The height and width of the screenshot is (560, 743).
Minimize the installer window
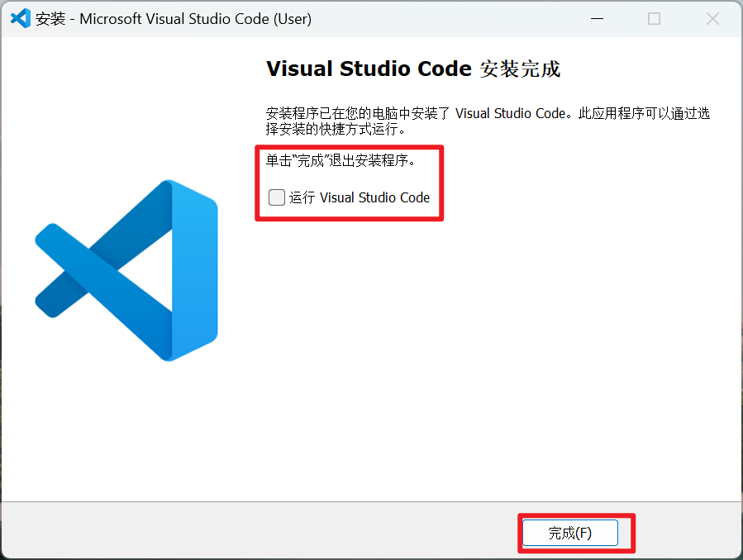tap(597, 19)
